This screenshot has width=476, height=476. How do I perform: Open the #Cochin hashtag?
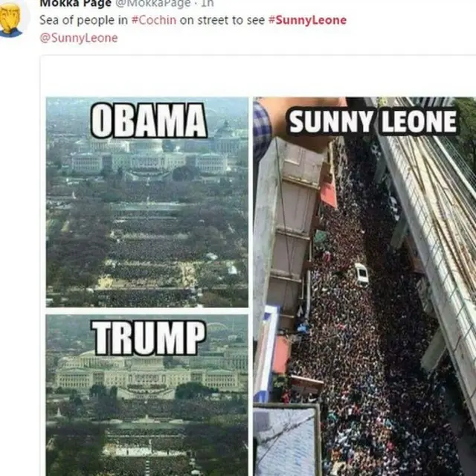click(x=153, y=20)
